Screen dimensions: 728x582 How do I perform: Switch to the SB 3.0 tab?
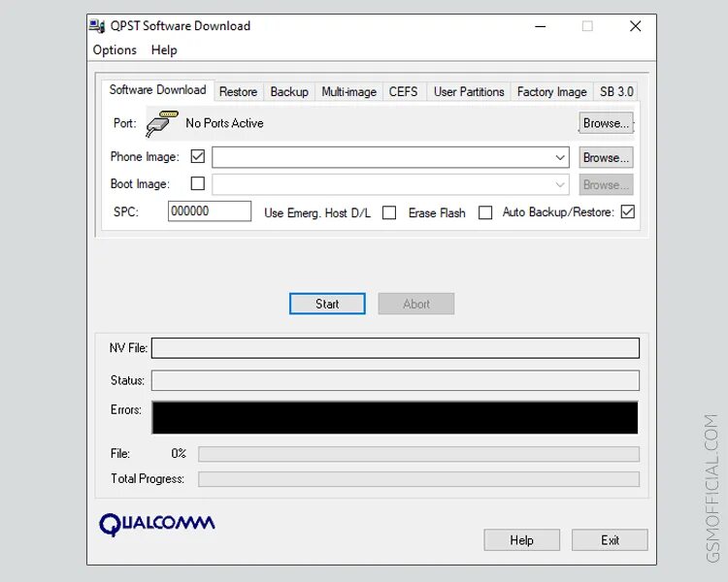click(x=616, y=91)
